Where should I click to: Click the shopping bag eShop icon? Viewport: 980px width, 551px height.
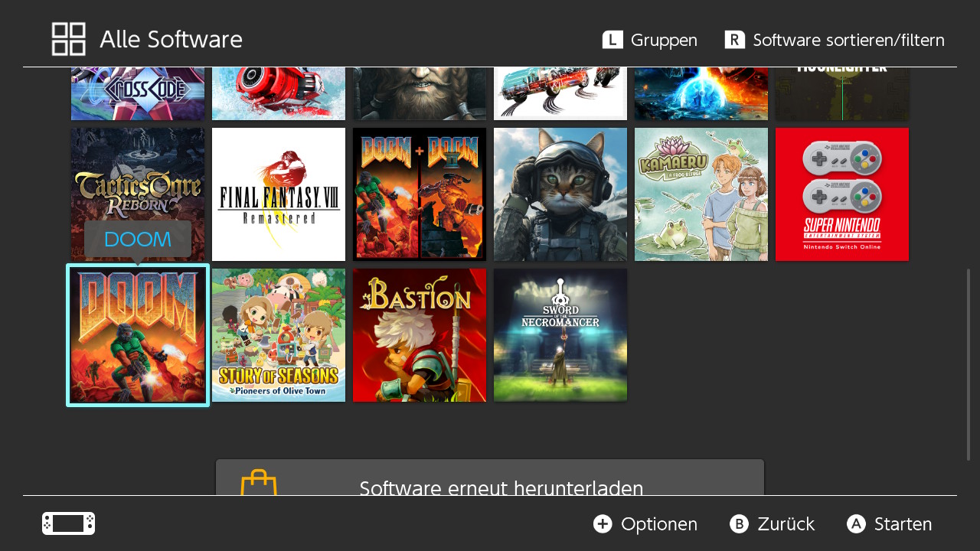259,483
